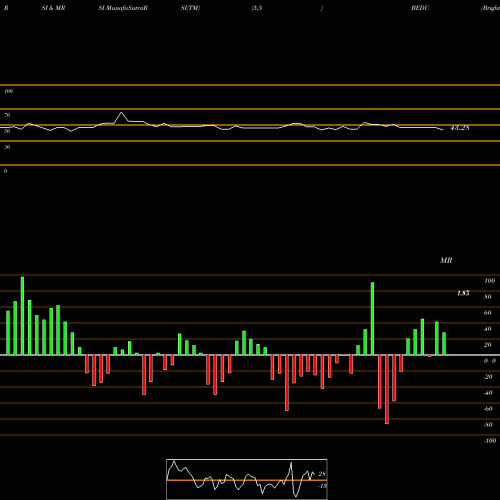This screenshot has height=500, width=500.
Task: Click the "28" value in mini chart
Action: [322, 474]
